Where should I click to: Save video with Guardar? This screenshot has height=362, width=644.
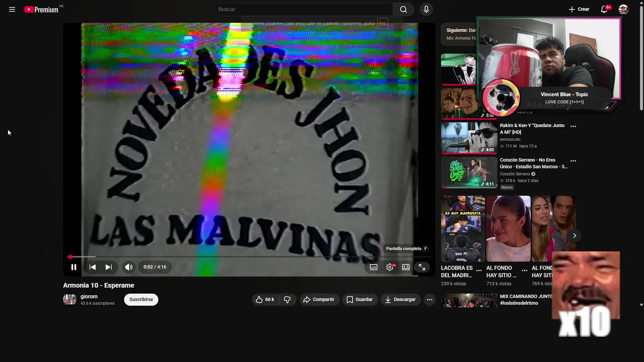360,299
